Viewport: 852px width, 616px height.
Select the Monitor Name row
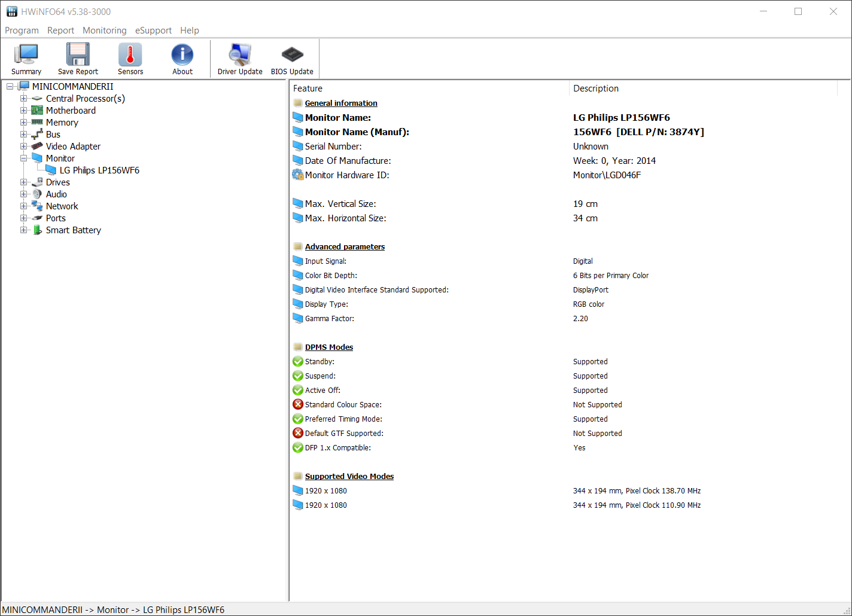point(563,118)
